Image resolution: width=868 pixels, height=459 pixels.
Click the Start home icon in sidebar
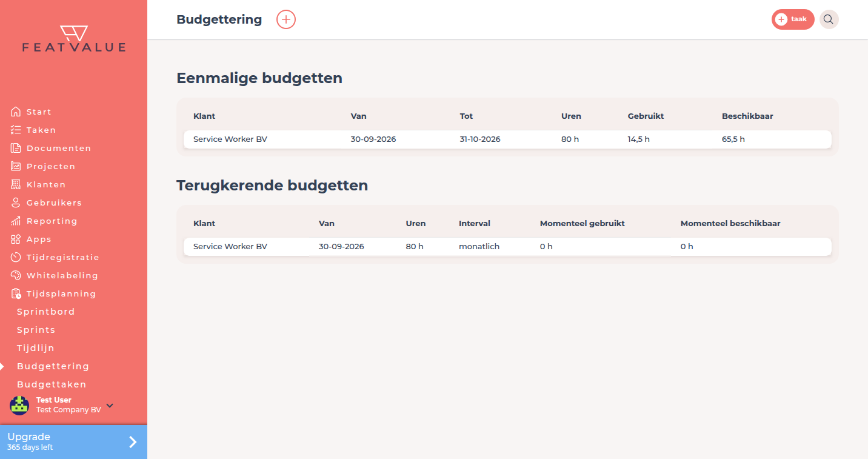click(x=16, y=112)
